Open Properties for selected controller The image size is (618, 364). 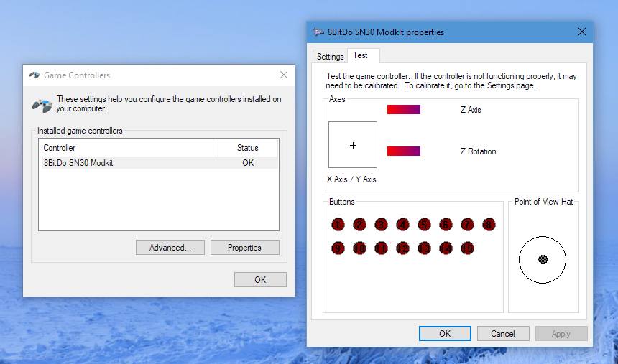pyautogui.click(x=245, y=248)
